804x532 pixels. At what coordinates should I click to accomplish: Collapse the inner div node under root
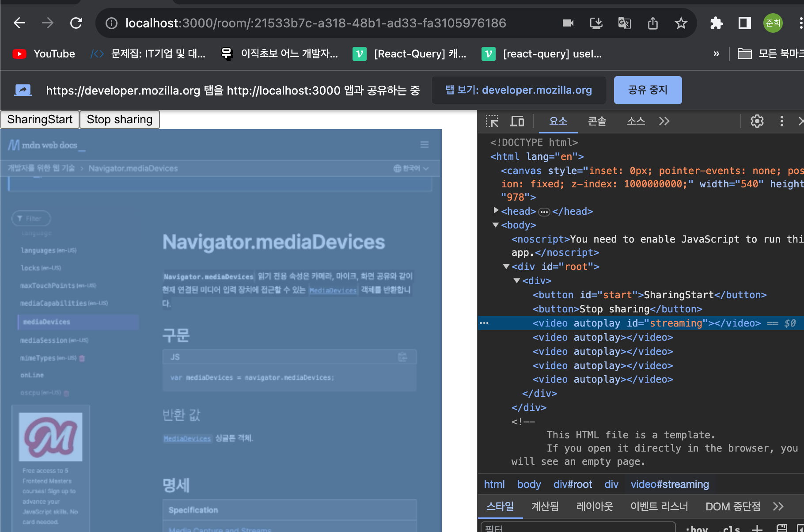517,281
